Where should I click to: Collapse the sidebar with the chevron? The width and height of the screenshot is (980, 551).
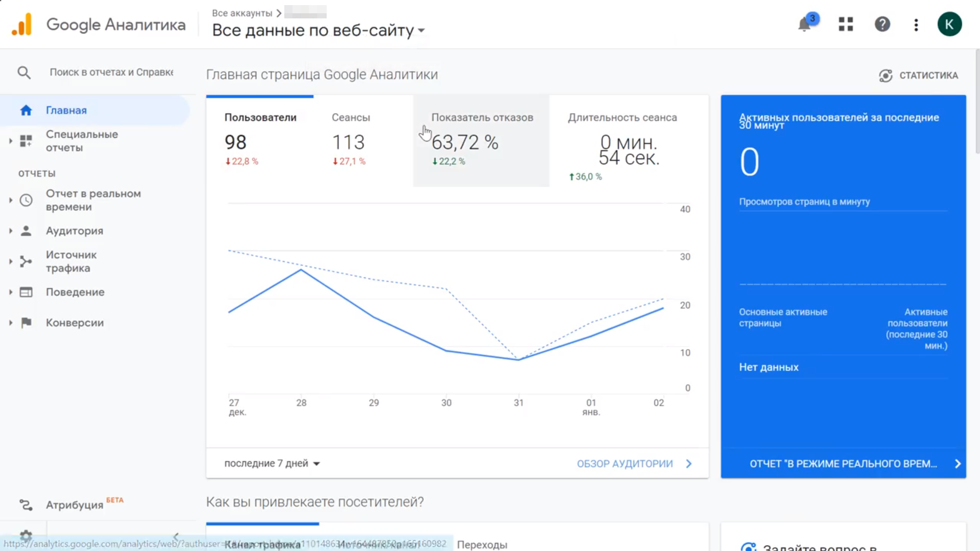click(x=176, y=537)
